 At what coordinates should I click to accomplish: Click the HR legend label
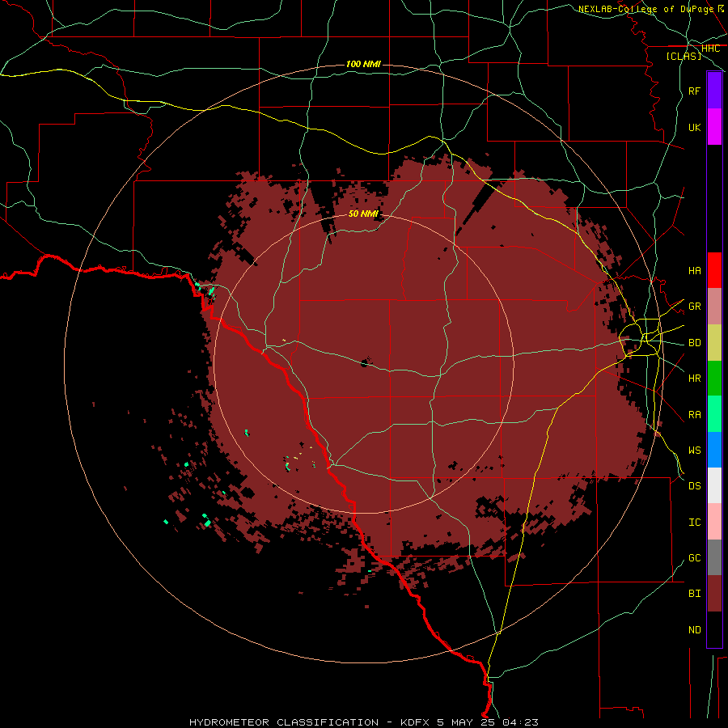pos(695,379)
